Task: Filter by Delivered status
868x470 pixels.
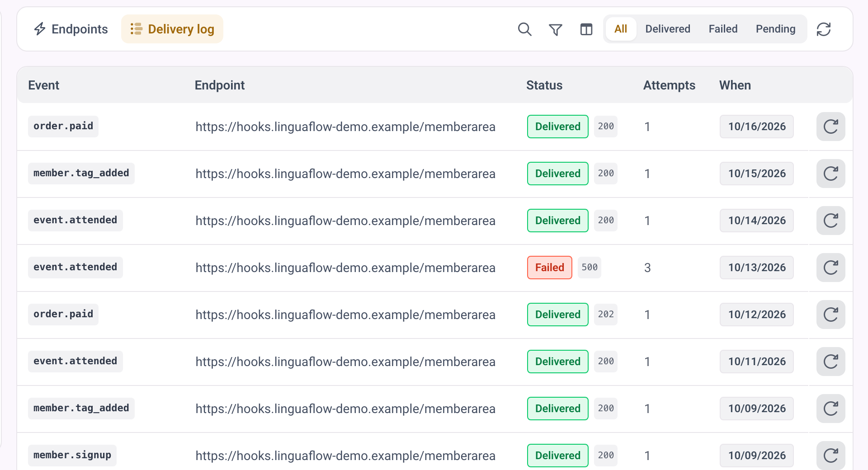Action: click(x=668, y=29)
